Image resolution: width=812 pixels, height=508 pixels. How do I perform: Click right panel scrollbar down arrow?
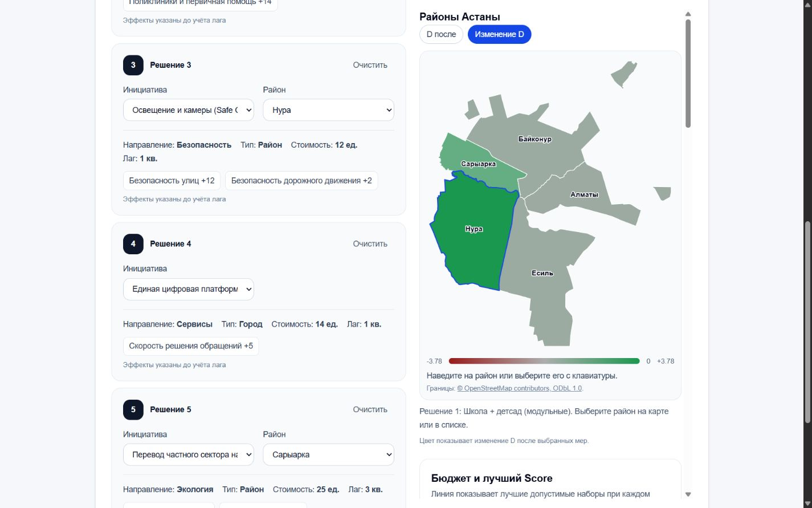688,494
